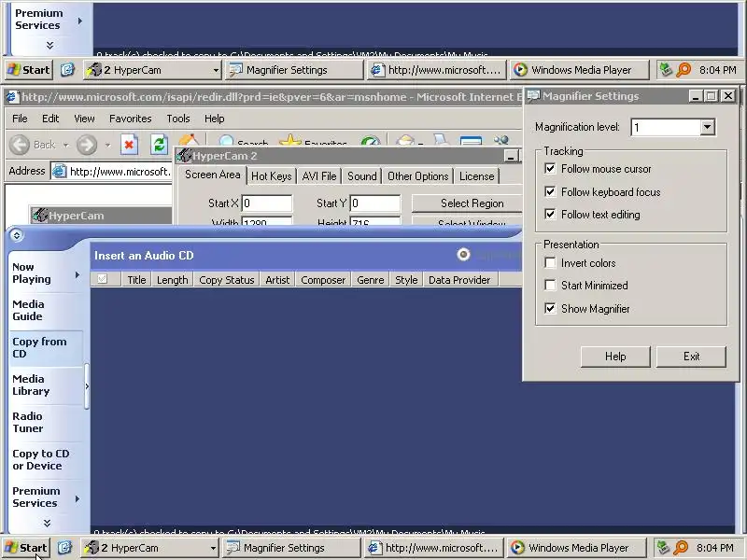Click the Internet Explorer title bar icon
This screenshot has width=747, height=560.
tap(12, 97)
